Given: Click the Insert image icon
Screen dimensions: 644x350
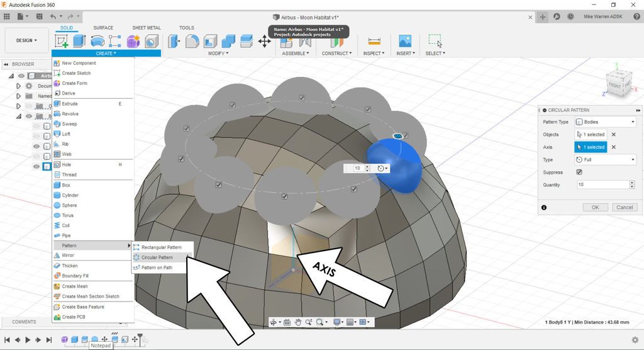Looking at the screenshot, I should tap(405, 42).
